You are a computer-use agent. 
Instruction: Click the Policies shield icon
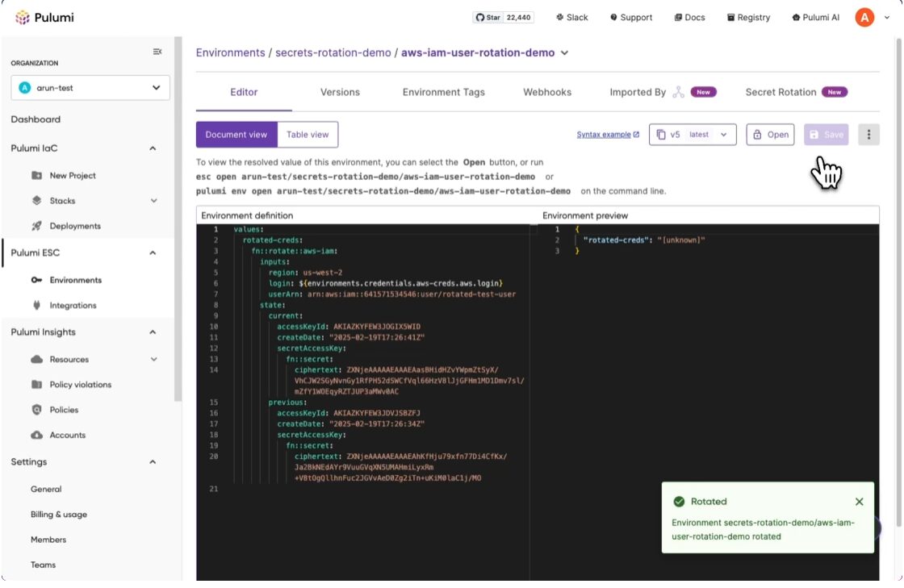(37, 410)
